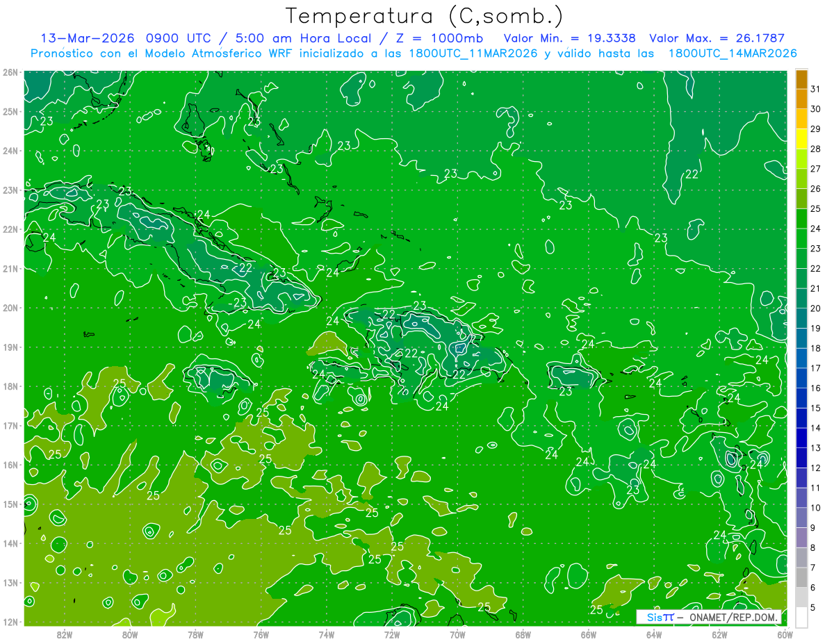Click the color scale label 18
Viewport: 834px width, 644px height.
click(x=815, y=348)
